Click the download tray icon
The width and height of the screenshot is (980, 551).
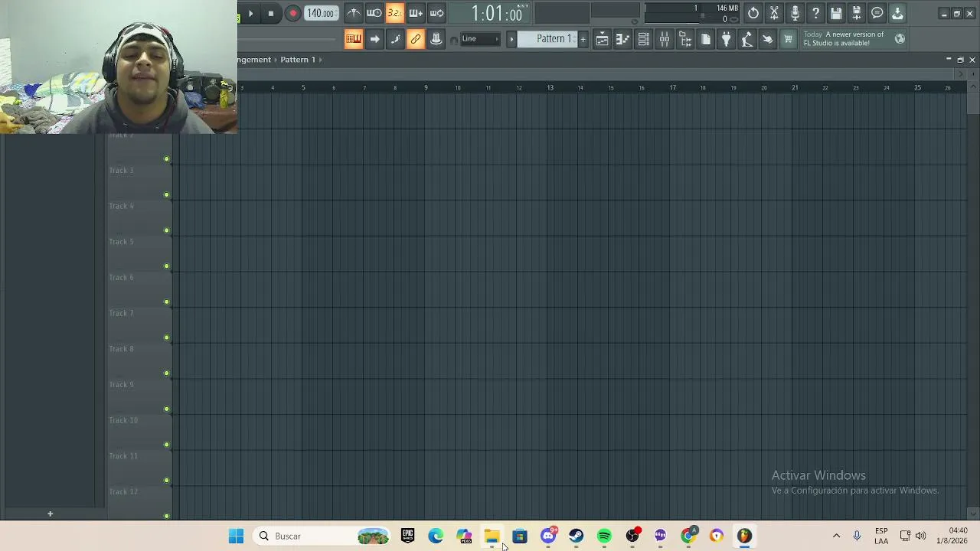pos(897,13)
